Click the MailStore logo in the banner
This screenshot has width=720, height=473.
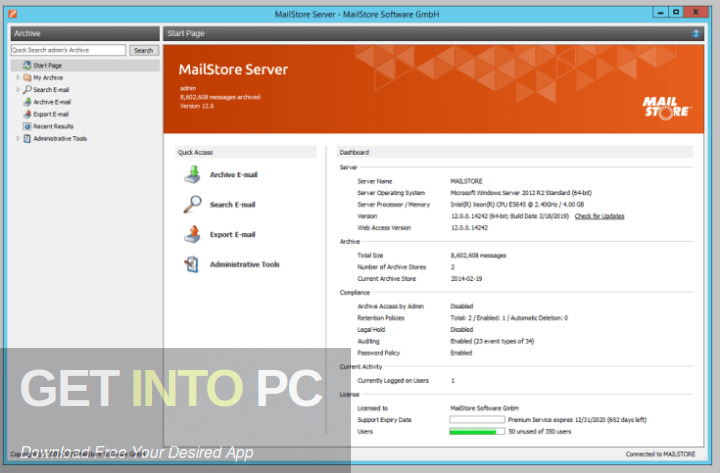coord(667,108)
